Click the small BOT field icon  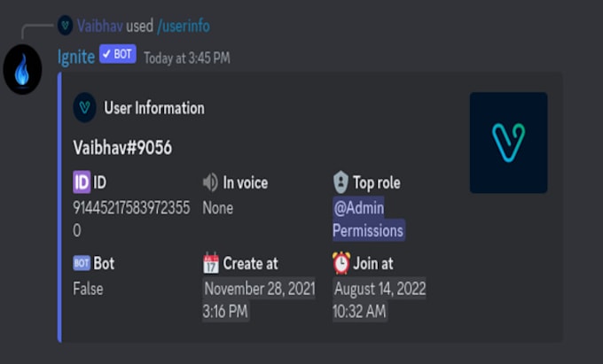pyautogui.click(x=82, y=263)
